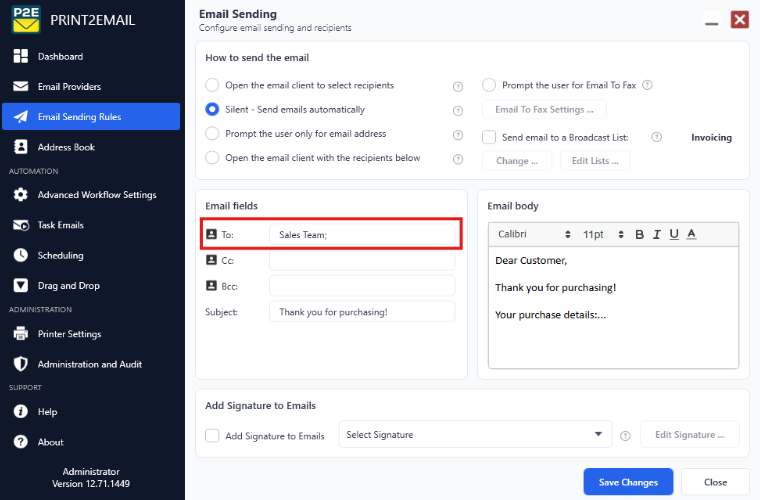Click the Edit Signature button
760x500 pixels.
click(689, 434)
